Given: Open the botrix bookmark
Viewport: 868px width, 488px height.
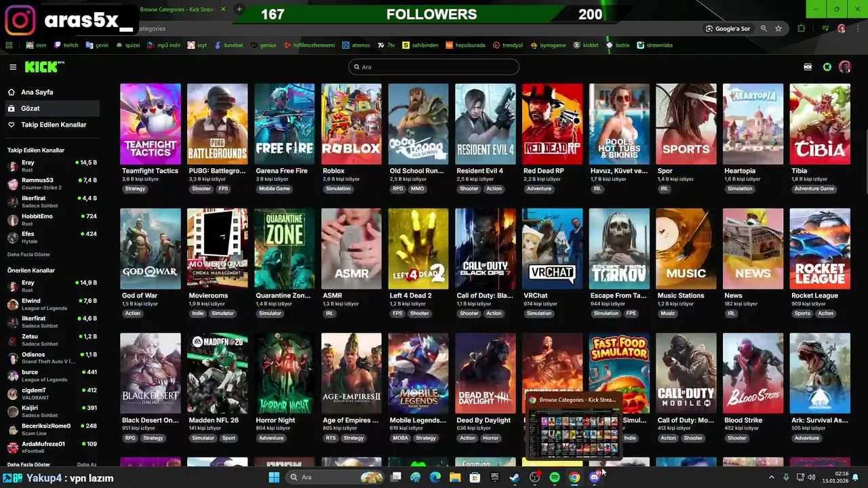Looking at the screenshot, I should (x=618, y=45).
